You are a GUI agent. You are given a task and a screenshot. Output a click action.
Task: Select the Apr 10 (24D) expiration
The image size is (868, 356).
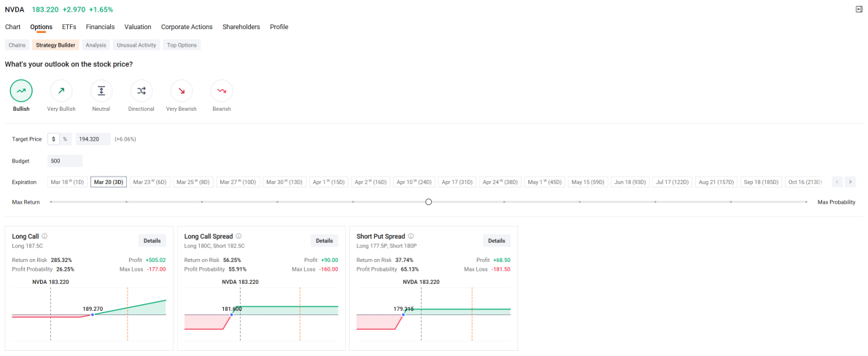tap(414, 182)
